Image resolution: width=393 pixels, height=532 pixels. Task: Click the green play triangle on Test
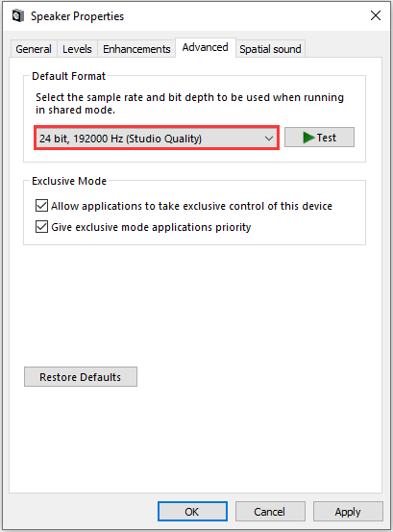308,138
